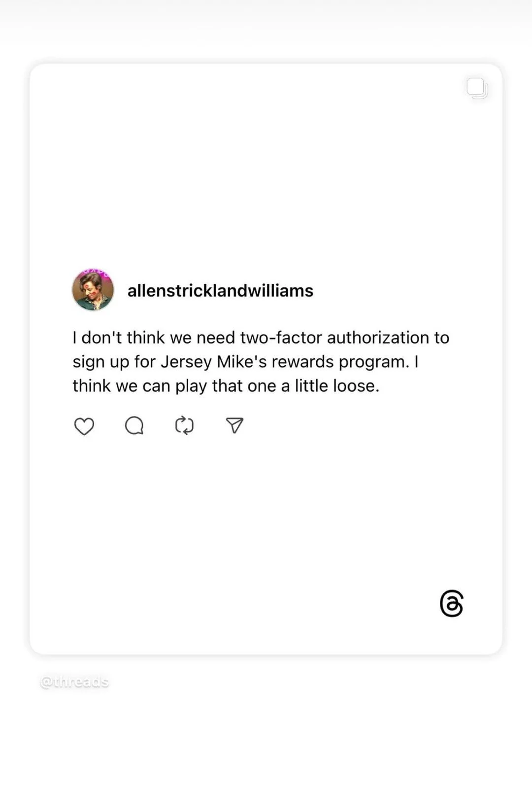Click the stacked squares multi-post icon
532x793 pixels.
(x=477, y=88)
